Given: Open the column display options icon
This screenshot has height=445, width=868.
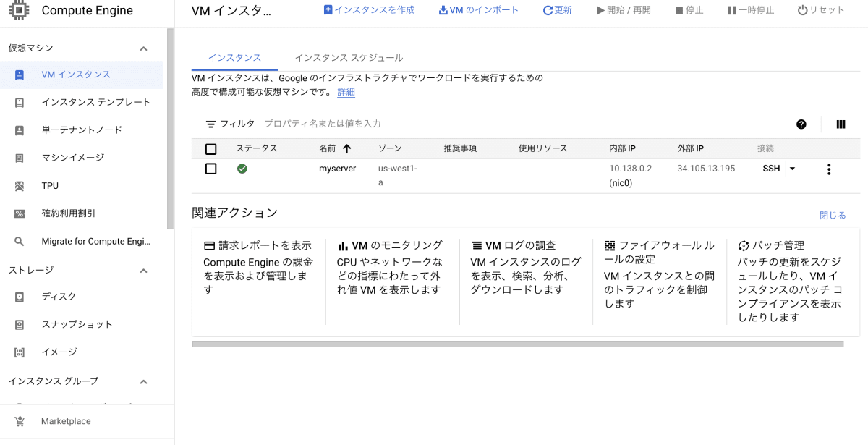Looking at the screenshot, I should tap(841, 124).
